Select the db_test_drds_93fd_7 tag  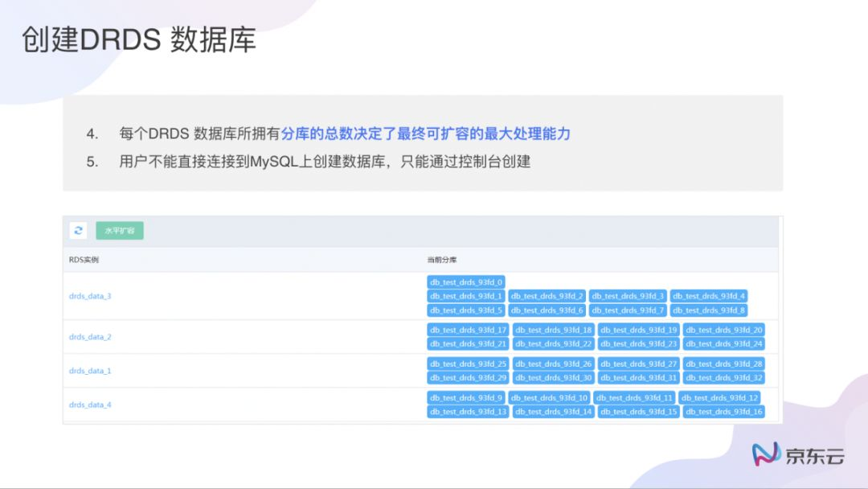pos(628,310)
